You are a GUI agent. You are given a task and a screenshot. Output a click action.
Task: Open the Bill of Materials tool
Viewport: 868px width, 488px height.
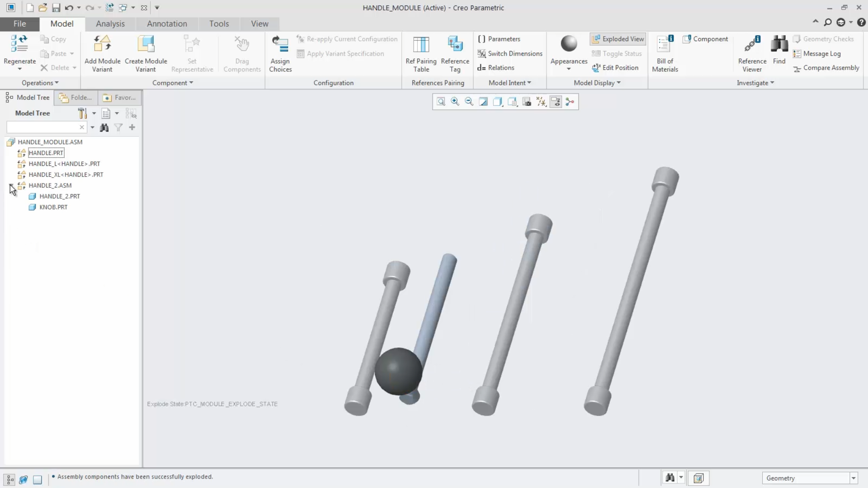coord(665,53)
